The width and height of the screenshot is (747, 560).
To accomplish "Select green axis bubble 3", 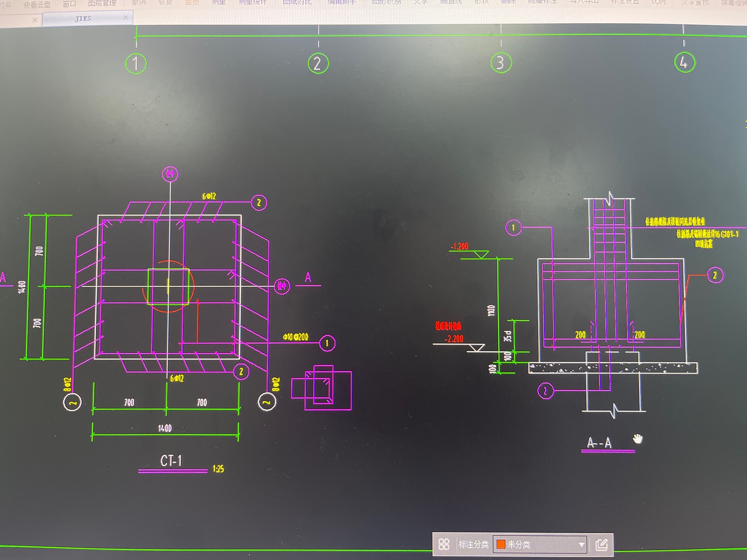I will tap(501, 63).
